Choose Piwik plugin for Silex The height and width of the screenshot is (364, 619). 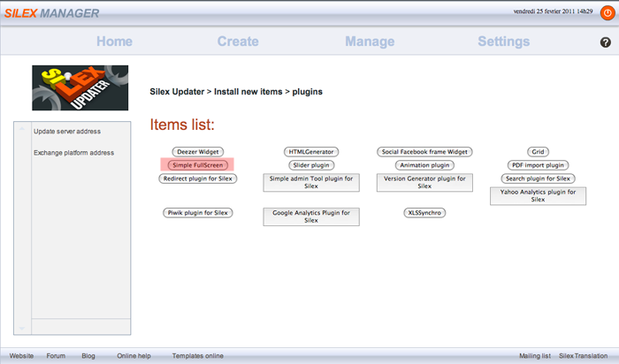198,213
